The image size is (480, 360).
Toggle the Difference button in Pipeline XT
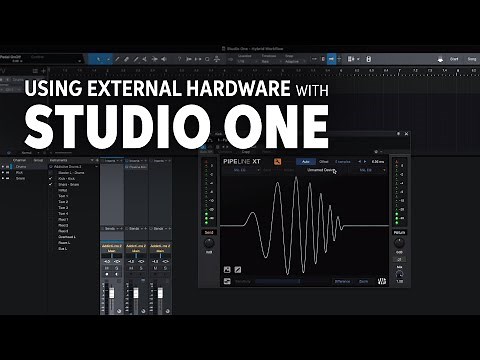click(343, 282)
